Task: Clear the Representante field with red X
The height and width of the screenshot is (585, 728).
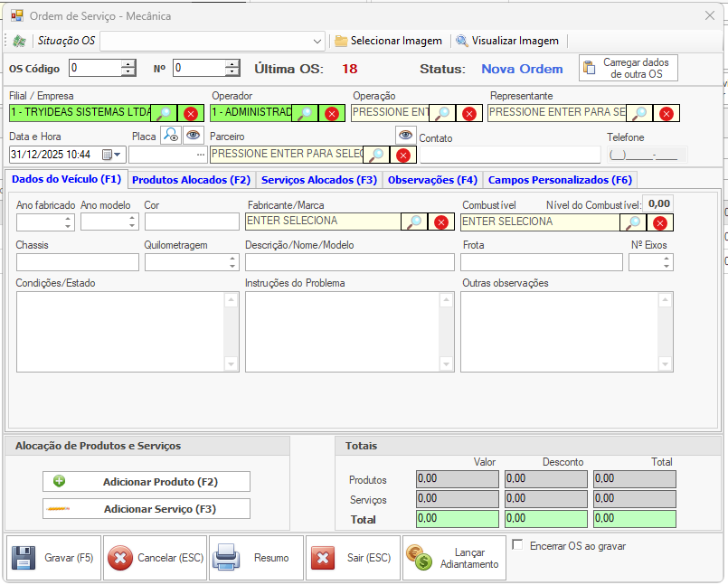Action: (x=667, y=113)
